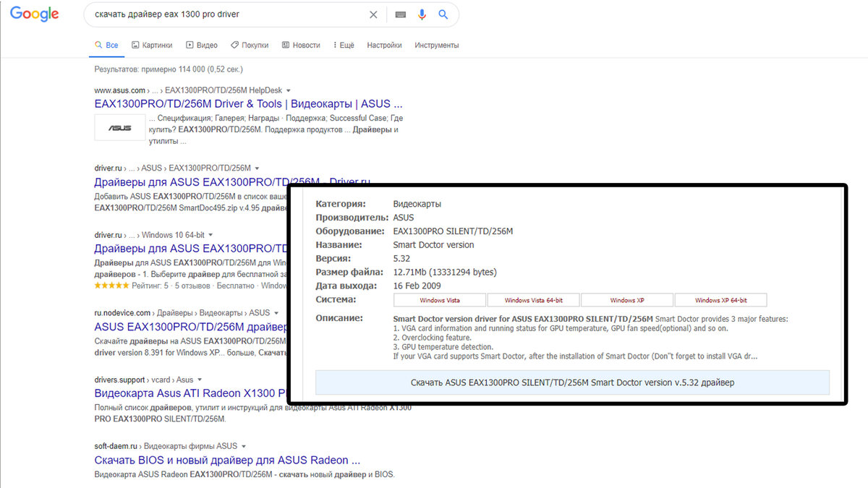The width and height of the screenshot is (868, 488).
Task: Expand arrow beside Windows 10 64-bit breadcrumb
Action: pyautogui.click(x=210, y=235)
